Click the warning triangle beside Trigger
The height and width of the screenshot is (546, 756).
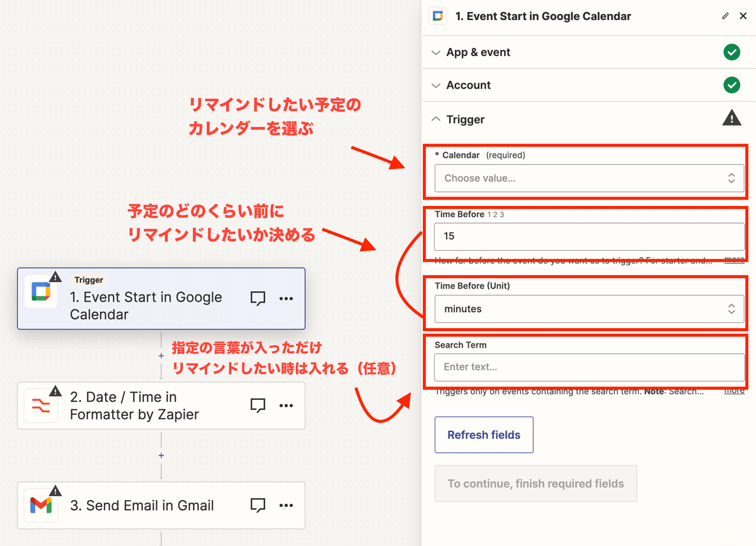pos(731,118)
